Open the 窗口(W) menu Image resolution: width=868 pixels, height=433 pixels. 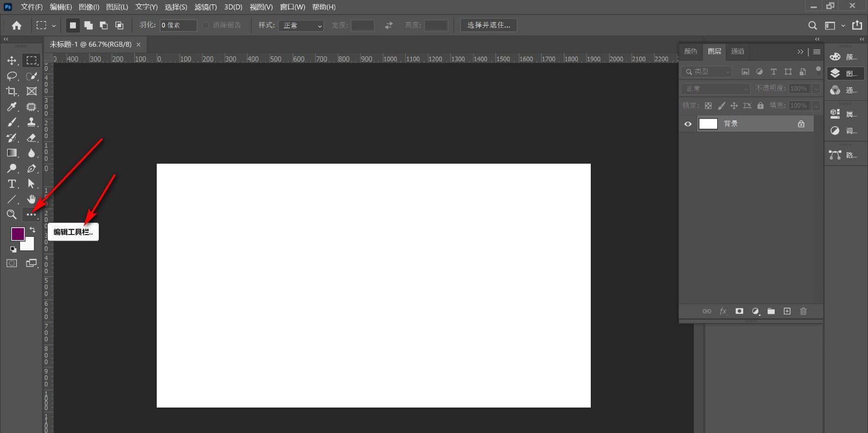[292, 7]
